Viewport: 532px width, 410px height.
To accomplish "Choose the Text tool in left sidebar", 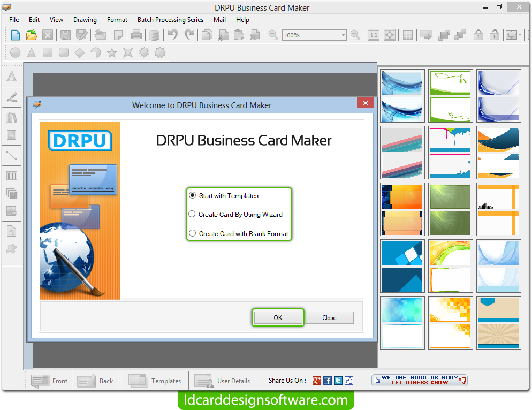I will [x=11, y=77].
